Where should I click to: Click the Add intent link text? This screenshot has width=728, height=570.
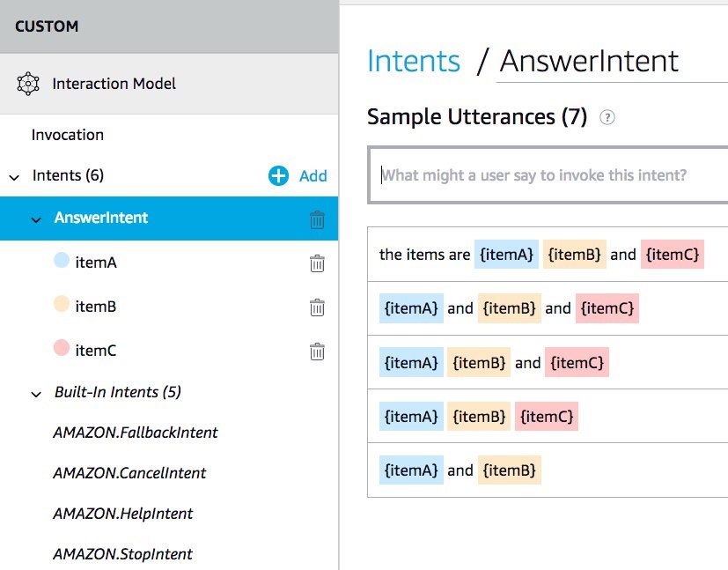[x=313, y=176]
